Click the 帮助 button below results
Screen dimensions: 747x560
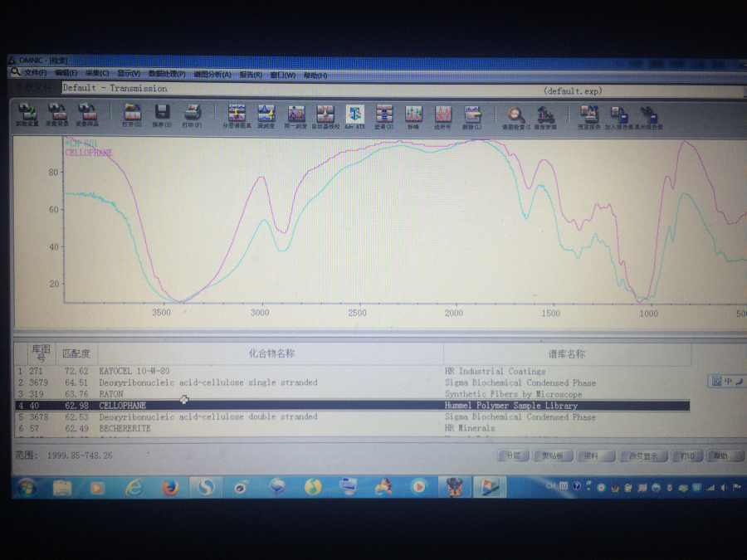tap(724, 455)
